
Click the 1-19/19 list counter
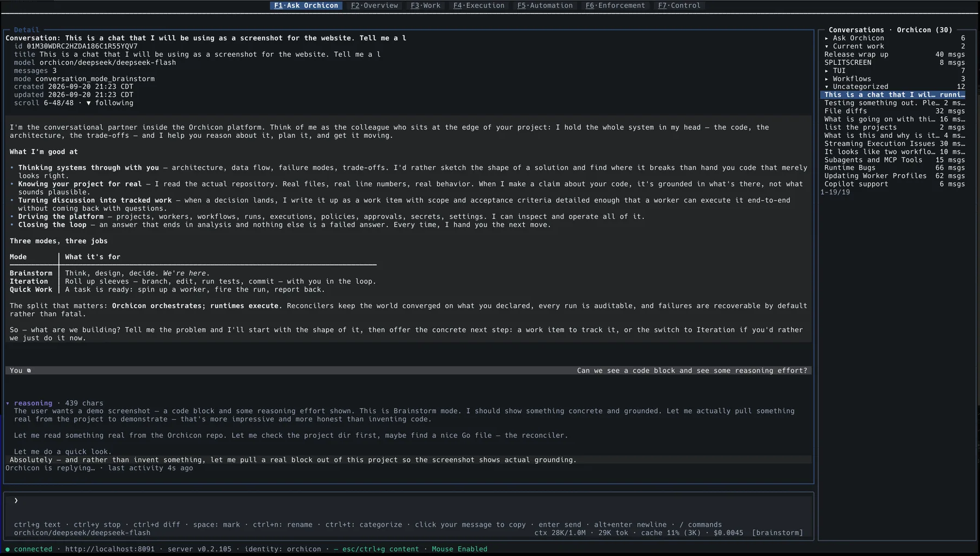(835, 192)
